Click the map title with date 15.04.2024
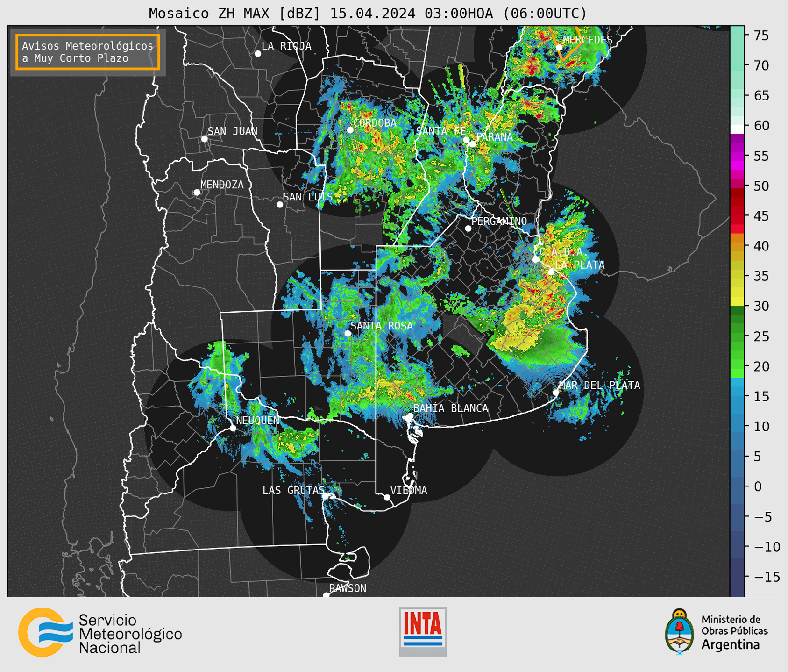Screen dimensions: 788x672 pyautogui.click(x=368, y=14)
